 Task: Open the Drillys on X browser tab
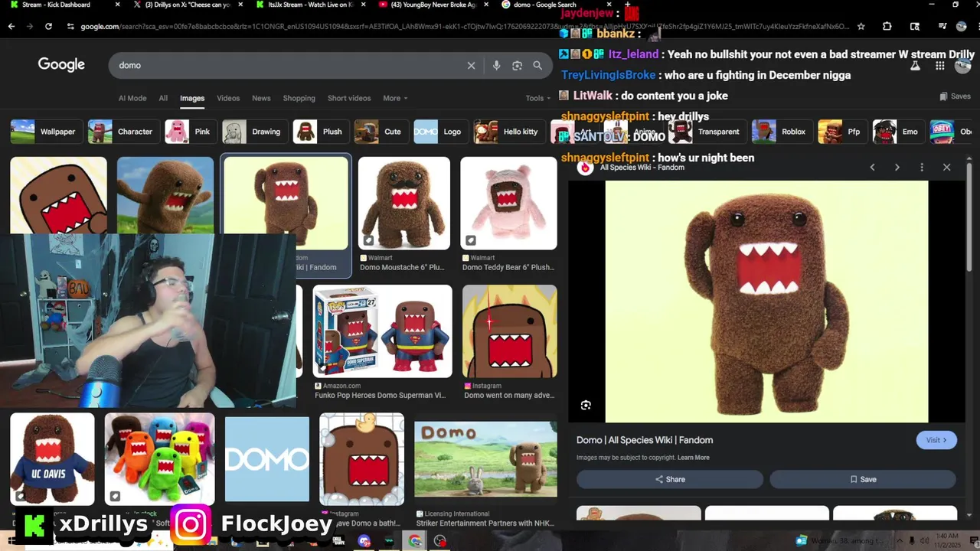(188, 5)
